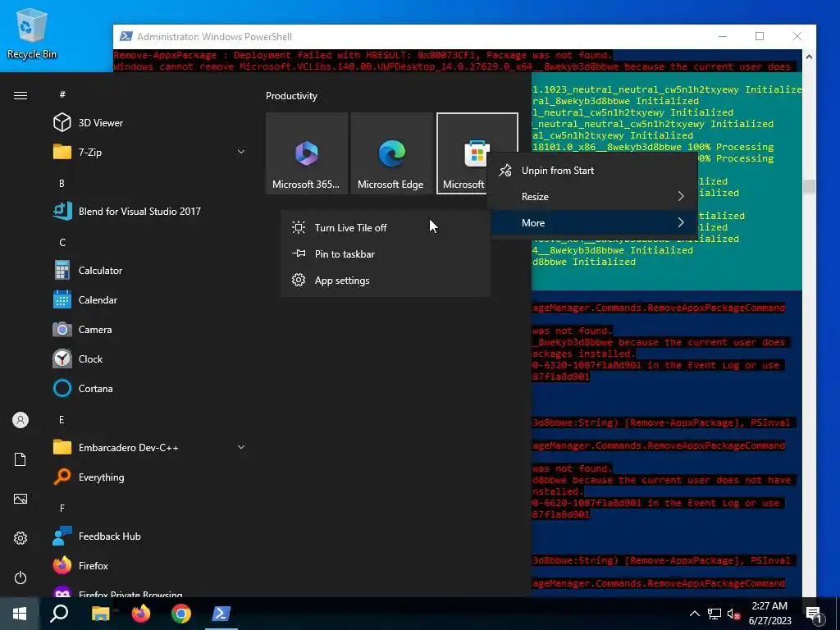Viewport: 840px width, 630px height.
Task: Open App settings from context menu
Action: tap(386, 281)
